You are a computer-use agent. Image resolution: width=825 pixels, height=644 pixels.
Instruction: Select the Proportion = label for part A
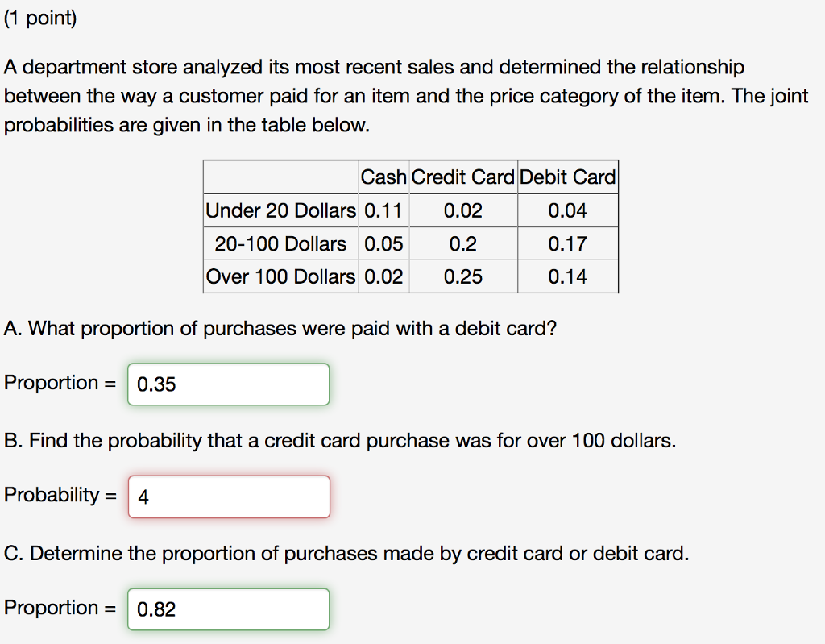56,383
